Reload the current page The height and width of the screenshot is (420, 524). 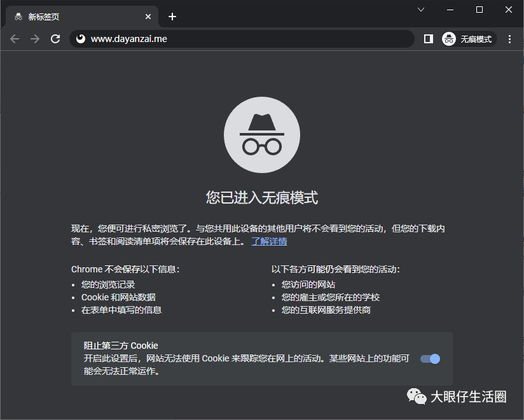(x=55, y=39)
